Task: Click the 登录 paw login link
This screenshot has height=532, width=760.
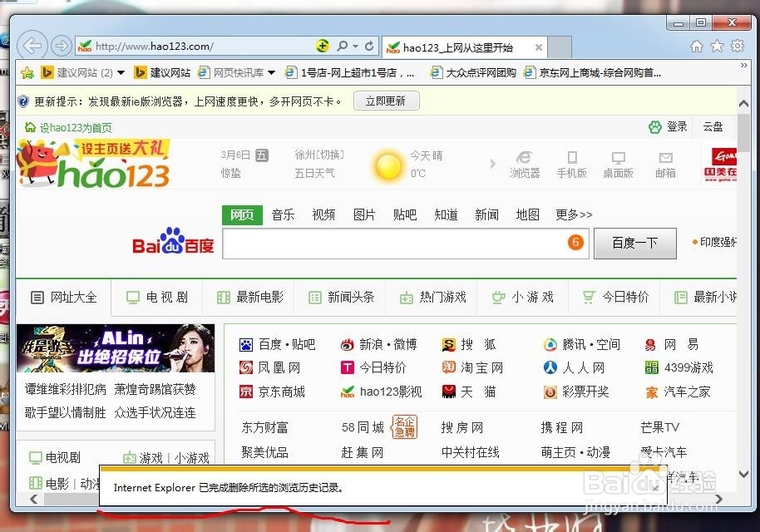Action: click(x=668, y=126)
